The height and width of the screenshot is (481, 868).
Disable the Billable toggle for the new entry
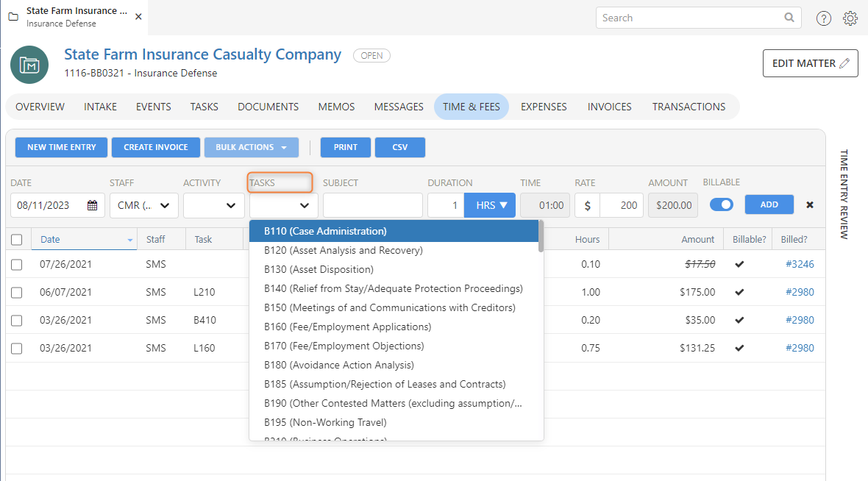[x=722, y=204]
